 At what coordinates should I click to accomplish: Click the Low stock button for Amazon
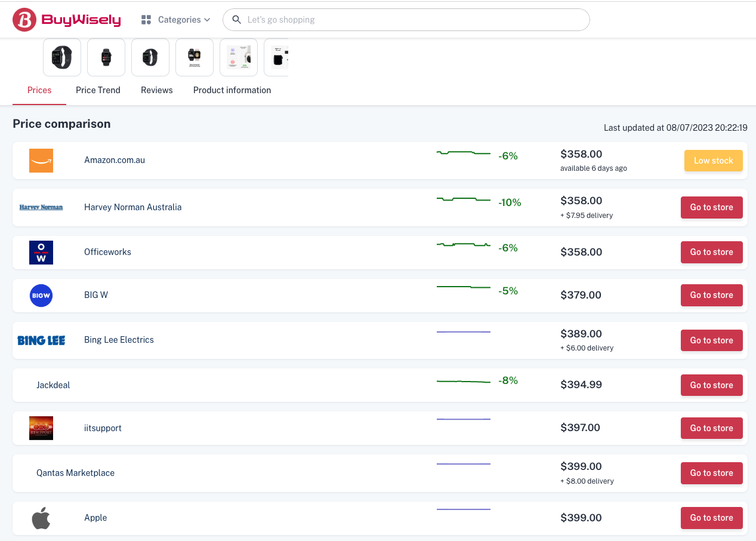pos(714,161)
